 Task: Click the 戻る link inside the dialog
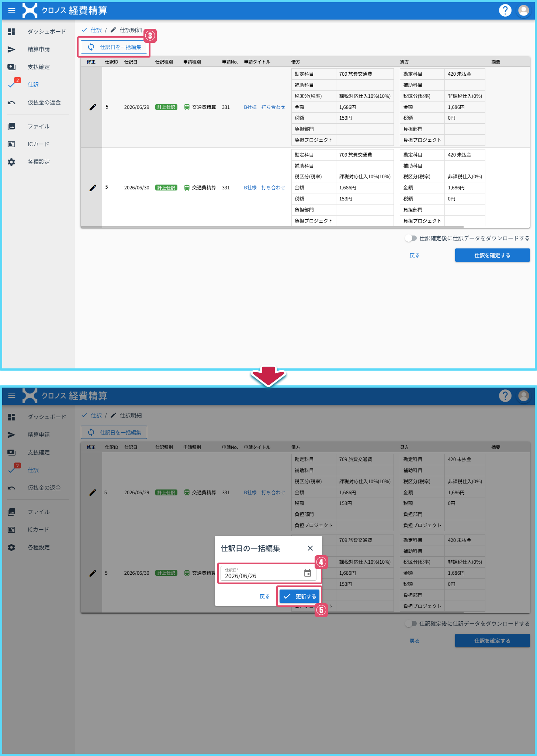pyautogui.click(x=264, y=596)
